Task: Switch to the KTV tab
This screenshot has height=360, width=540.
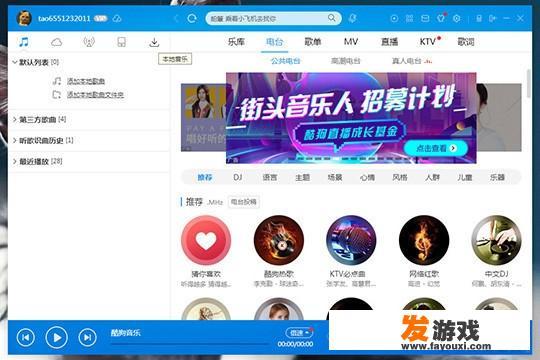Action: [x=428, y=42]
